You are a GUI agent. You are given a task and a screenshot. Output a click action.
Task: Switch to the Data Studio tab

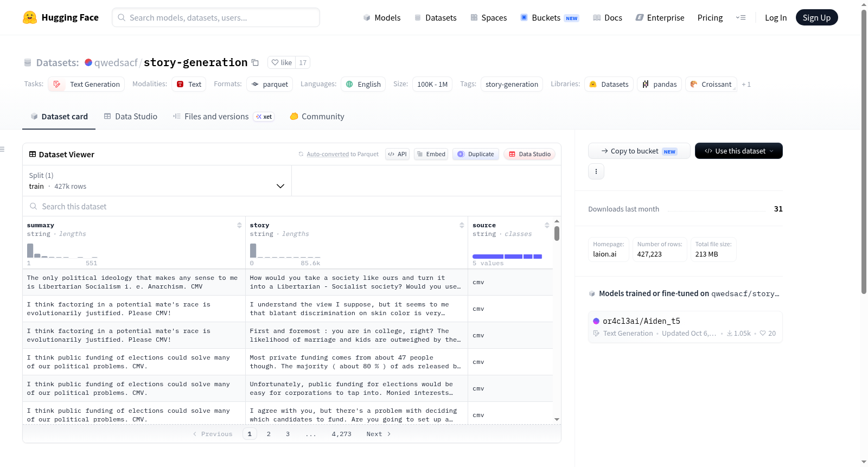[x=131, y=117]
